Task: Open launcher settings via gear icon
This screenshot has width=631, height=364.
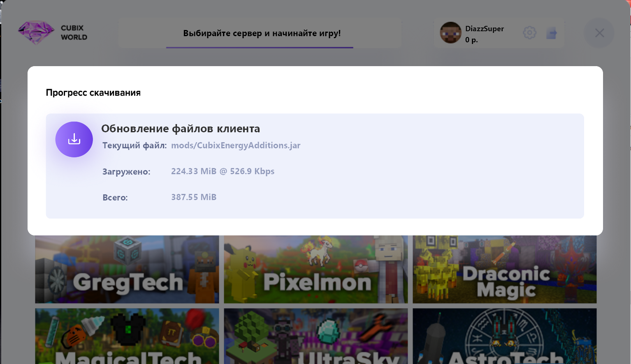Action: click(529, 33)
